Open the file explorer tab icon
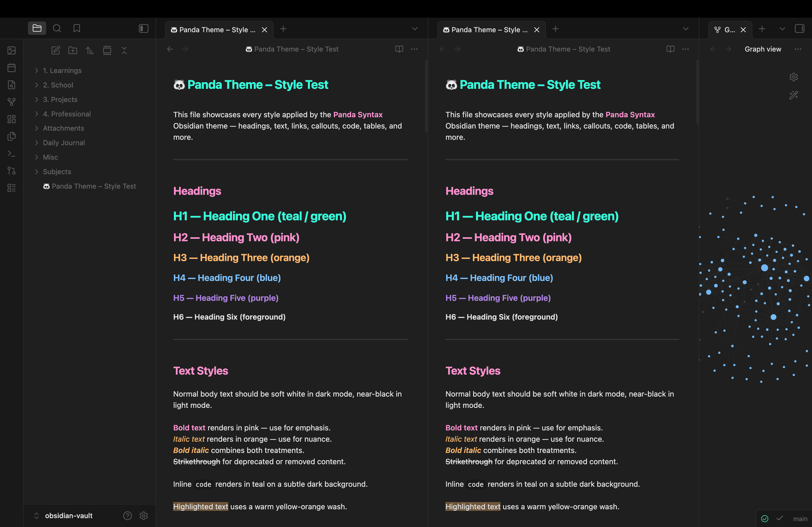 (37, 28)
